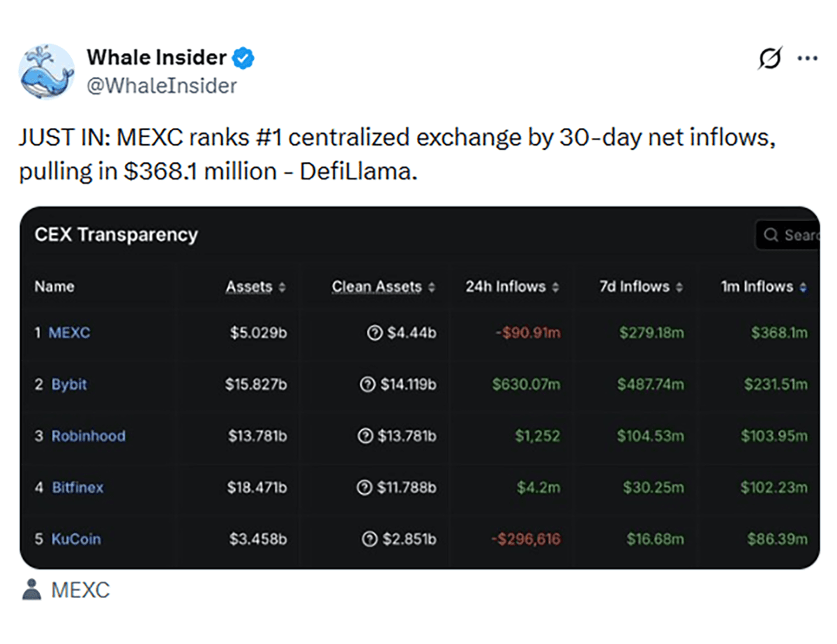Click the question-mark icon beside MEXC clean assets
The image size is (837, 644).
click(x=374, y=333)
